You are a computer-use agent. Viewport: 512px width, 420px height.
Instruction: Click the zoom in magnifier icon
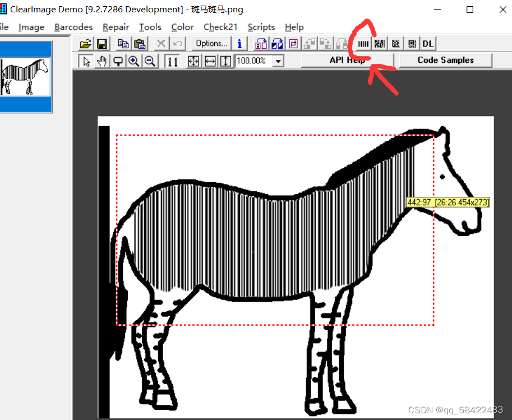coord(134,61)
